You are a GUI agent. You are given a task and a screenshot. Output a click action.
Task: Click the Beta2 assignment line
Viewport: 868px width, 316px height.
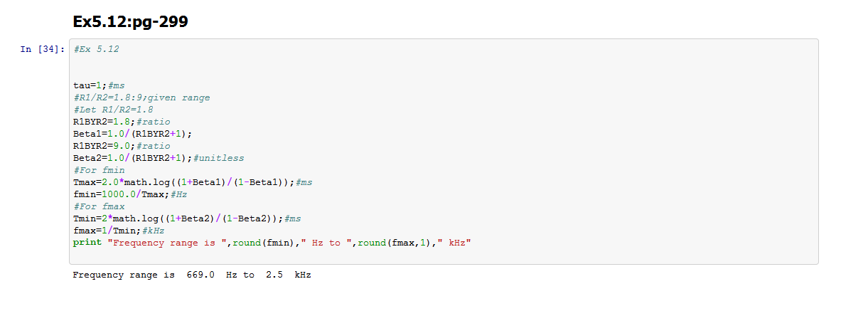pos(159,158)
